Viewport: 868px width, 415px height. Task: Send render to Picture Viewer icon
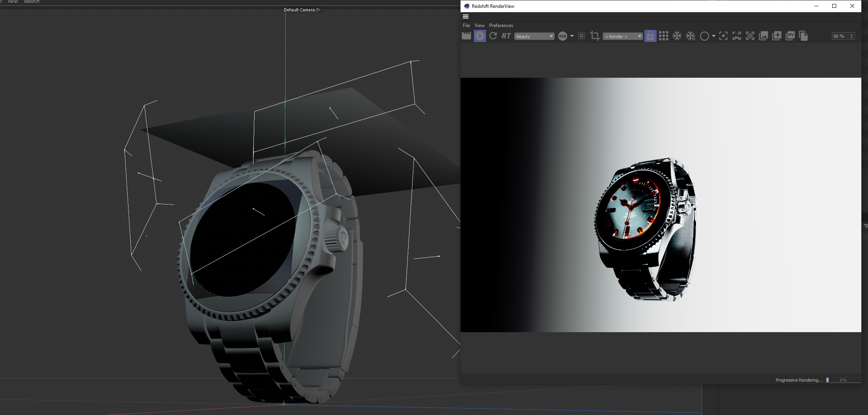pyautogui.click(x=790, y=36)
